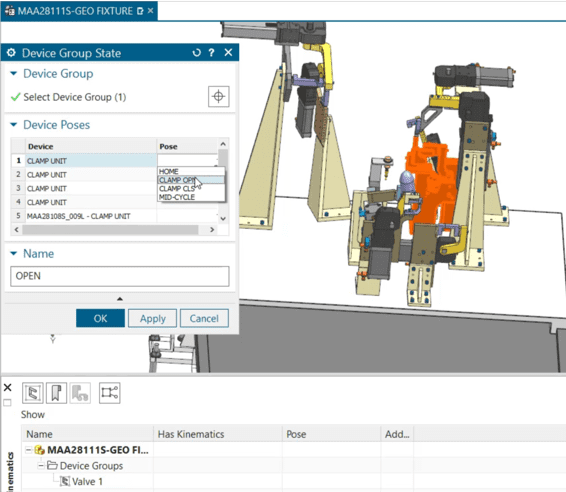Viewport: 566px width, 492px height.
Task: Choose HOME pose from the dropdown list
Action: (191, 171)
